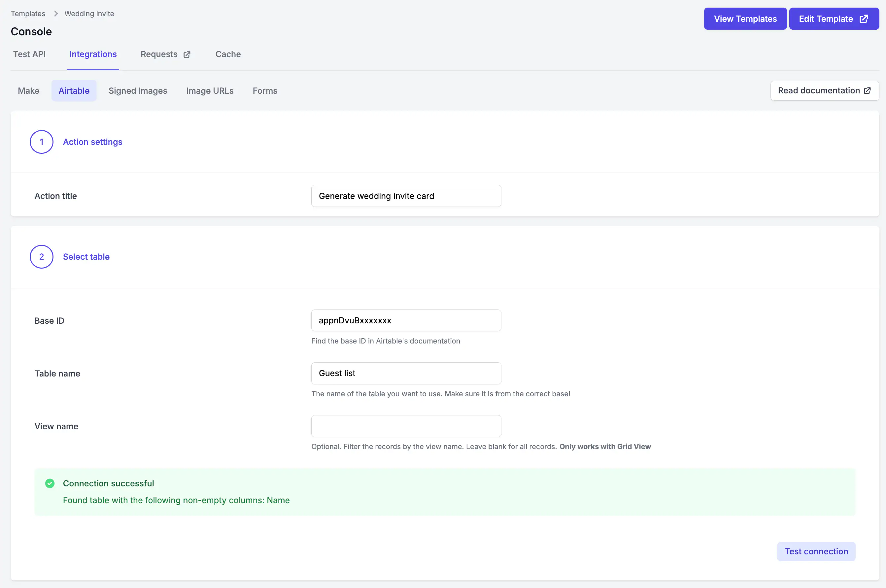Click the breadcrumb chevron separator icon

tap(56, 14)
